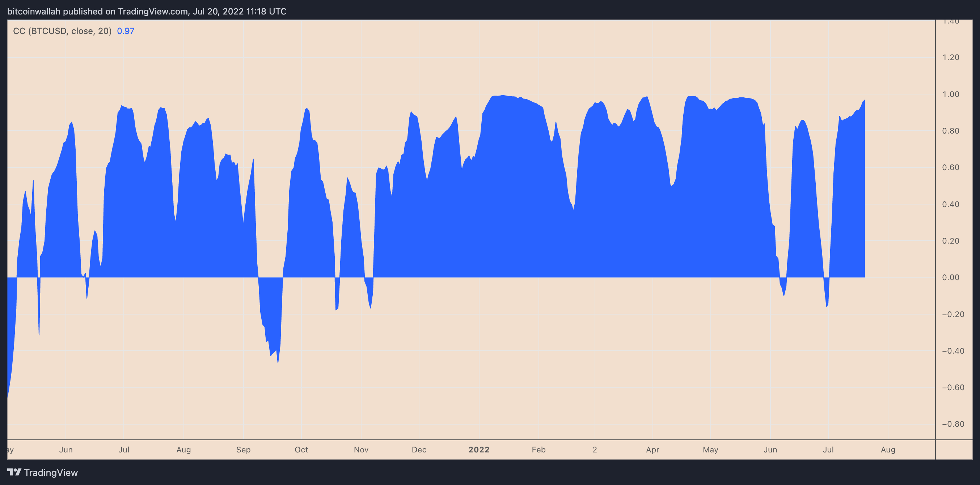Click the 1.20 level on price scale
The image size is (980, 485).
pos(950,58)
